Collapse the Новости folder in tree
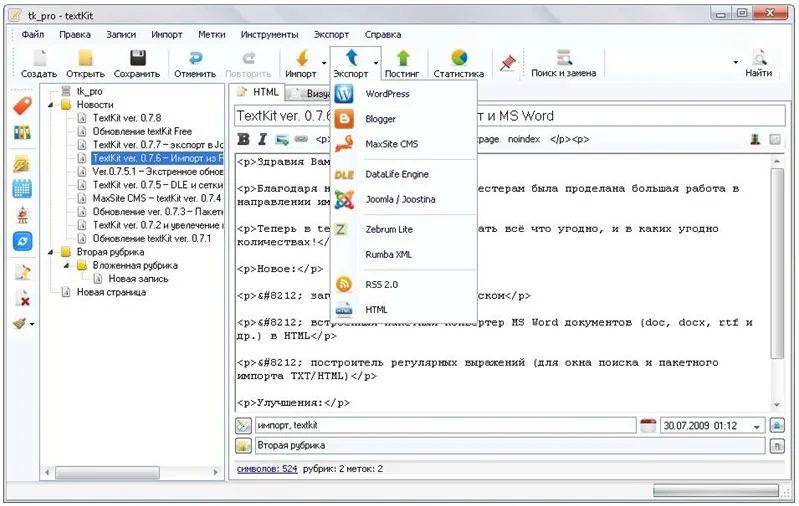Image resolution: width=799 pixels, height=506 pixels. 52,104
